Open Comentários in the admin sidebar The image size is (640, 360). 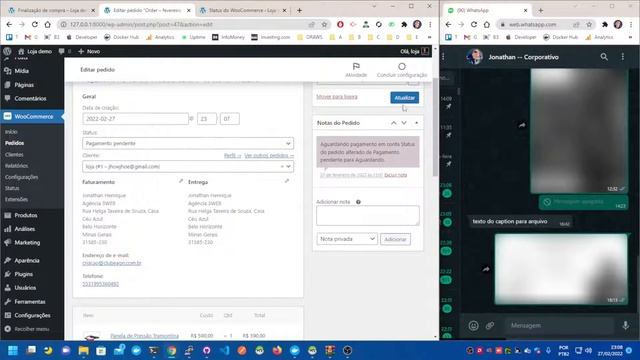coord(30,98)
